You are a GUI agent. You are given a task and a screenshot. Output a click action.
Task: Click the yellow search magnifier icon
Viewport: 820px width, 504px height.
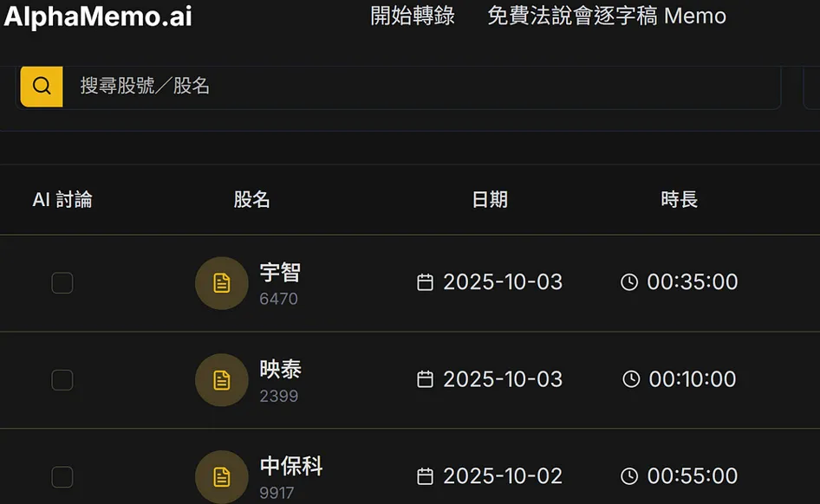(x=42, y=86)
